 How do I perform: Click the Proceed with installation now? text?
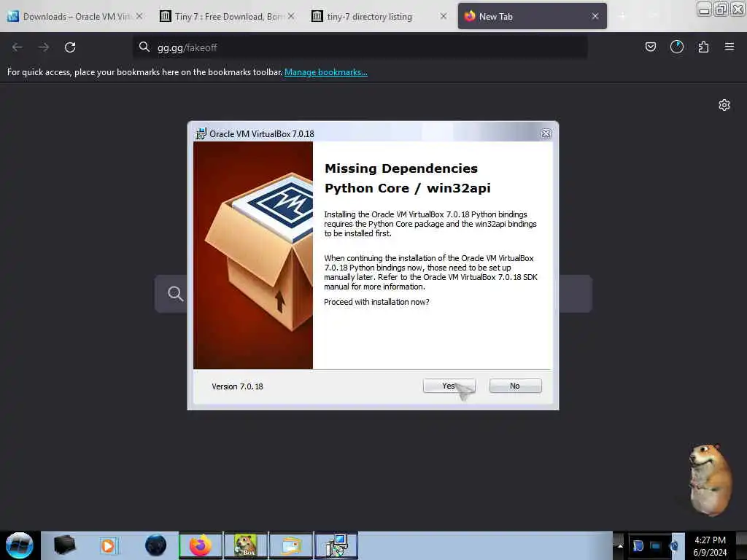click(376, 302)
